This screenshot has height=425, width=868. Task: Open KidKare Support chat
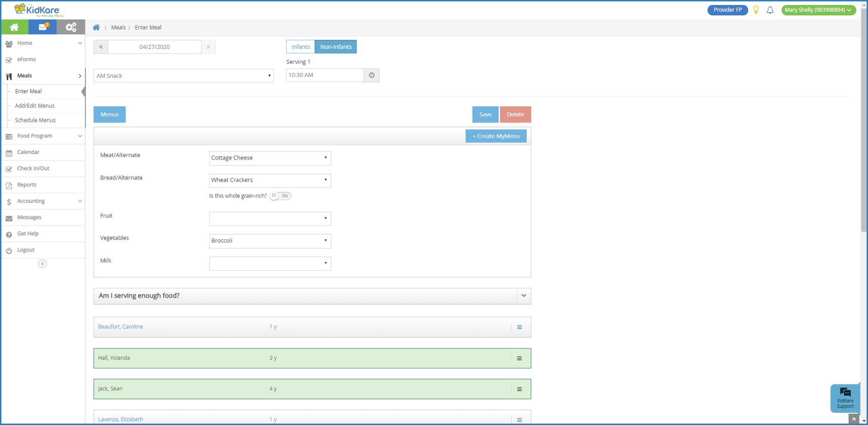pyautogui.click(x=845, y=398)
